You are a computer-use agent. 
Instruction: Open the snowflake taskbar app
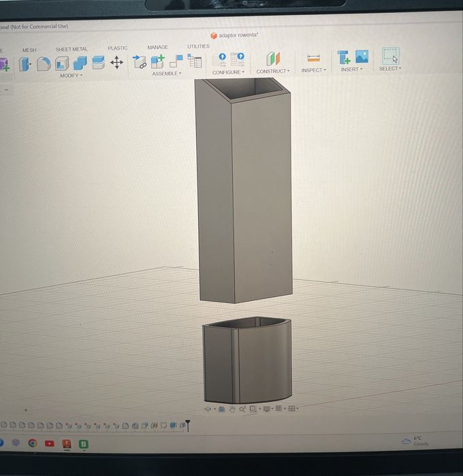pyautogui.click(x=16, y=443)
